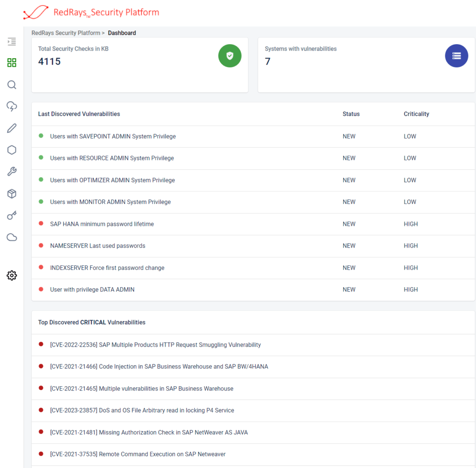Click the green dot beside RESOURCE ADMIN row
476x468 pixels.
tap(41, 158)
